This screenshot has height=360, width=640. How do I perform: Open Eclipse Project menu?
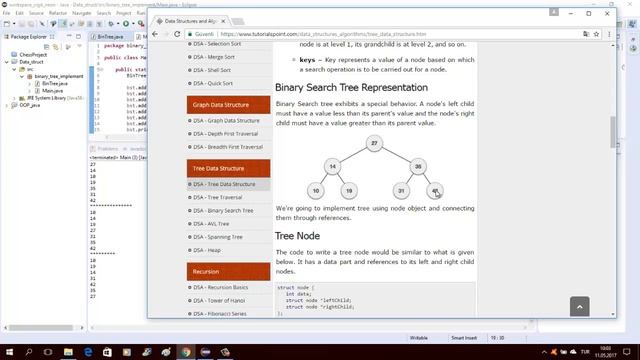point(123,13)
